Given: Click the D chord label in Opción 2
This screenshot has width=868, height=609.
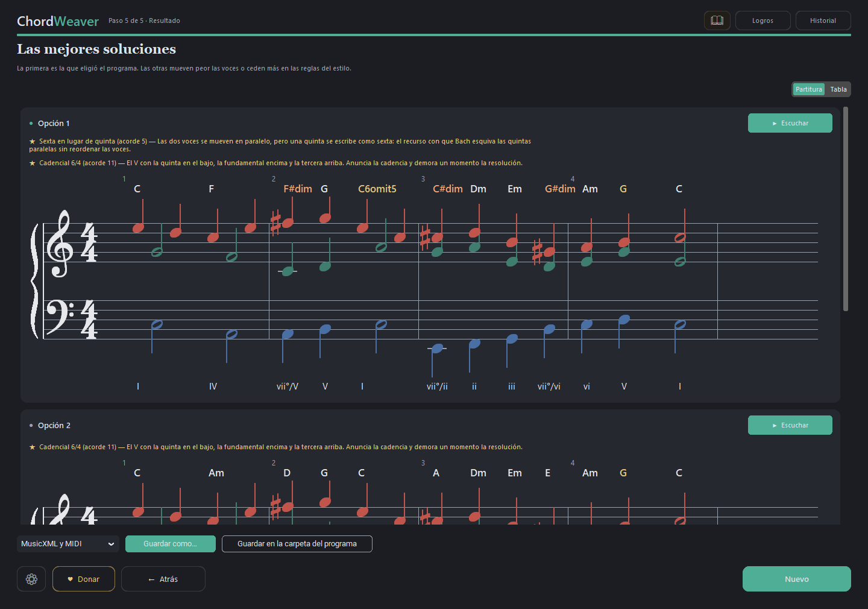Looking at the screenshot, I should (287, 473).
